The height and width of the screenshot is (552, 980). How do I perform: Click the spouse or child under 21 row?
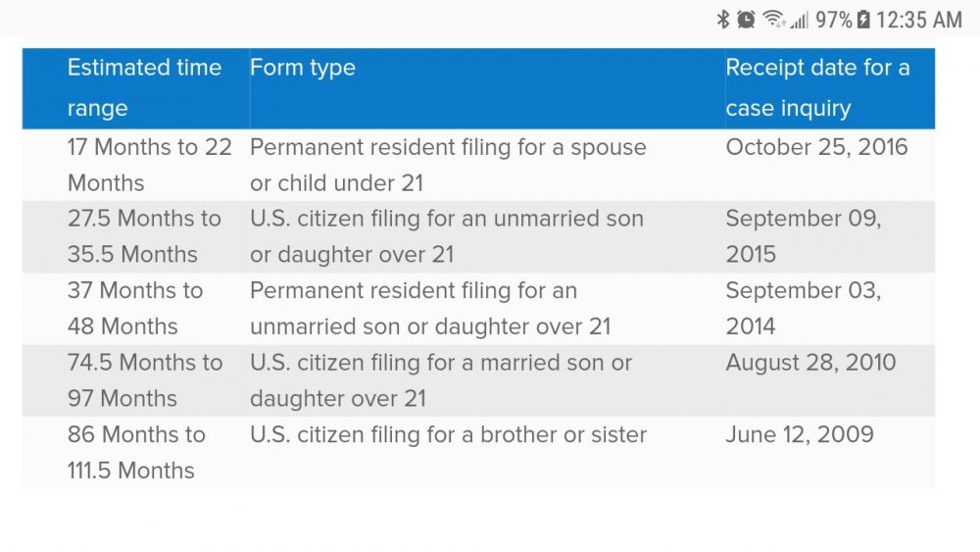(x=479, y=165)
